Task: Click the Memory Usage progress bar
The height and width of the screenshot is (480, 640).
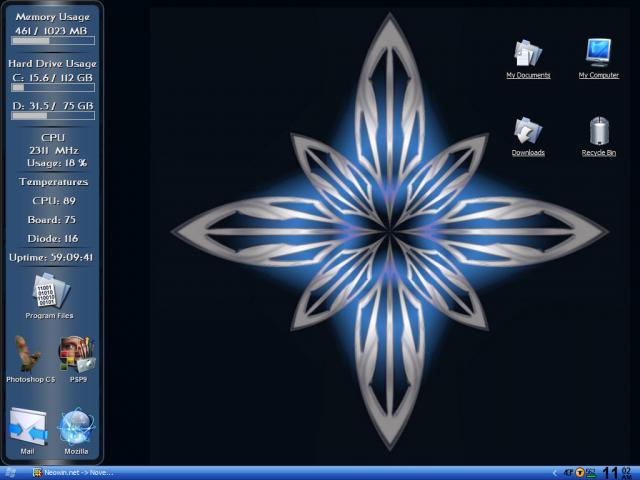Action: click(53, 41)
